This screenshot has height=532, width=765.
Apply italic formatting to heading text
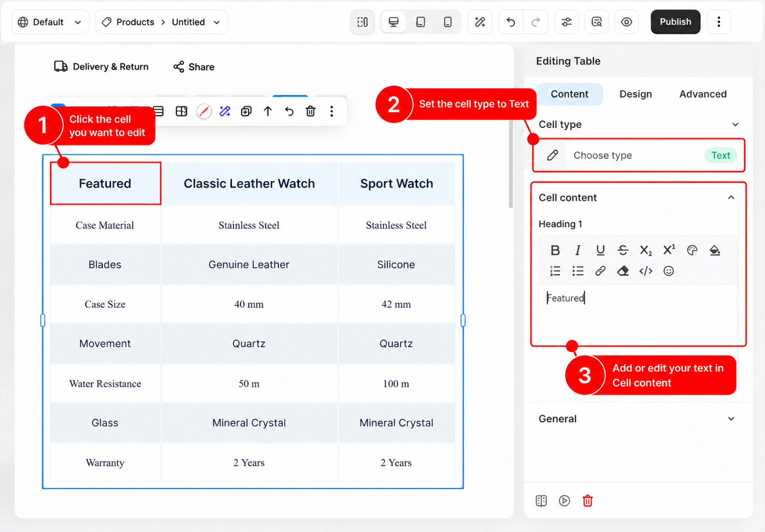pyautogui.click(x=578, y=250)
